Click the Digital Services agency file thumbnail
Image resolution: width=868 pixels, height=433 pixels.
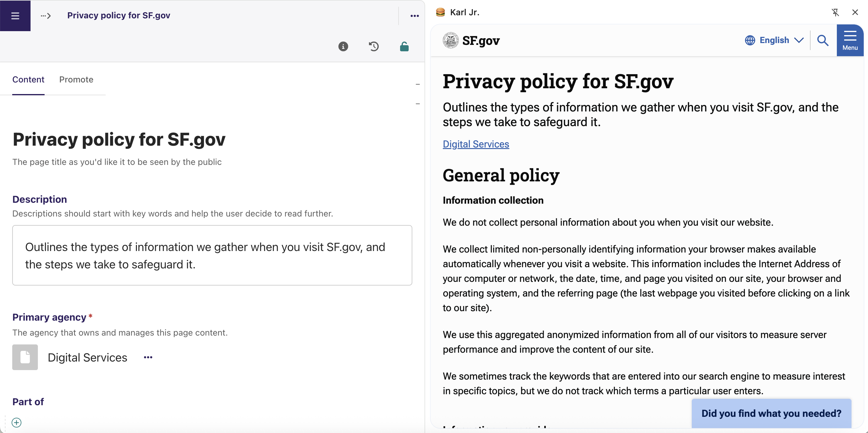25,357
